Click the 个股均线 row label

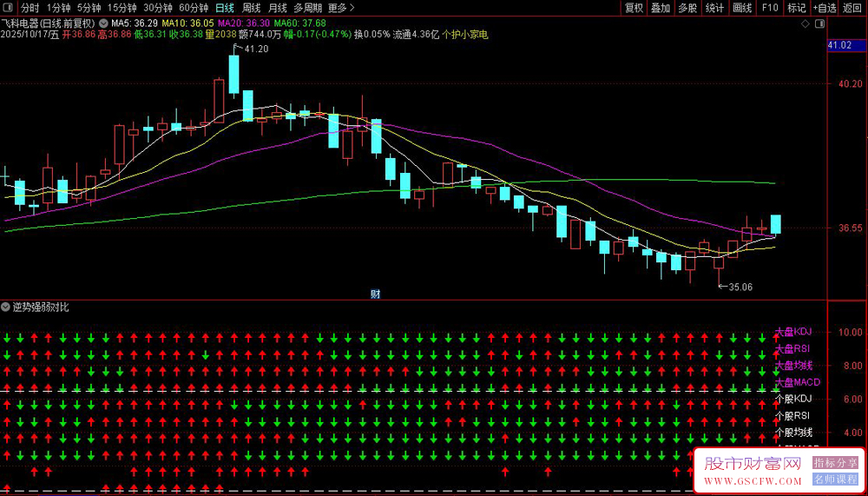(x=793, y=432)
